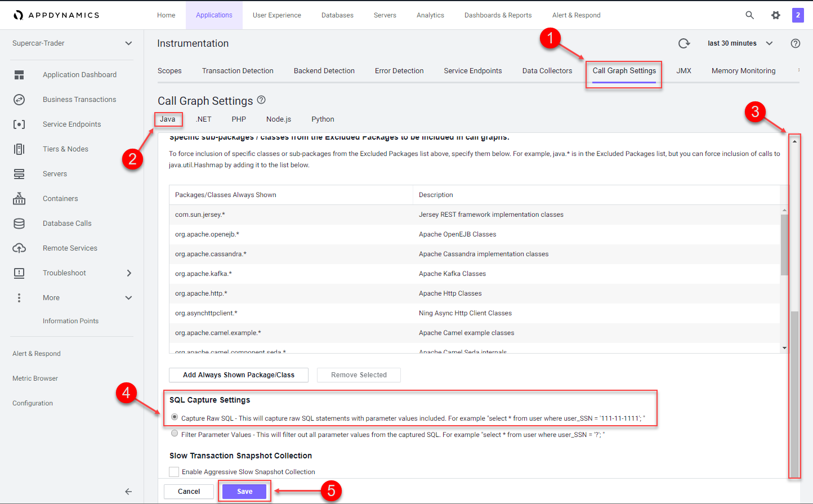This screenshot has height=504, width=813.
Task: Click the Tiers & Nodes sidebar icon
Action: tap(19, 149)
